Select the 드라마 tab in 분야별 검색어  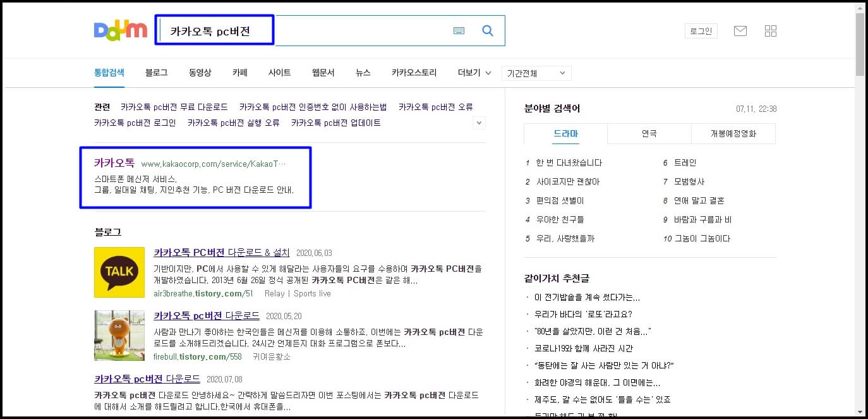point(565,133)
